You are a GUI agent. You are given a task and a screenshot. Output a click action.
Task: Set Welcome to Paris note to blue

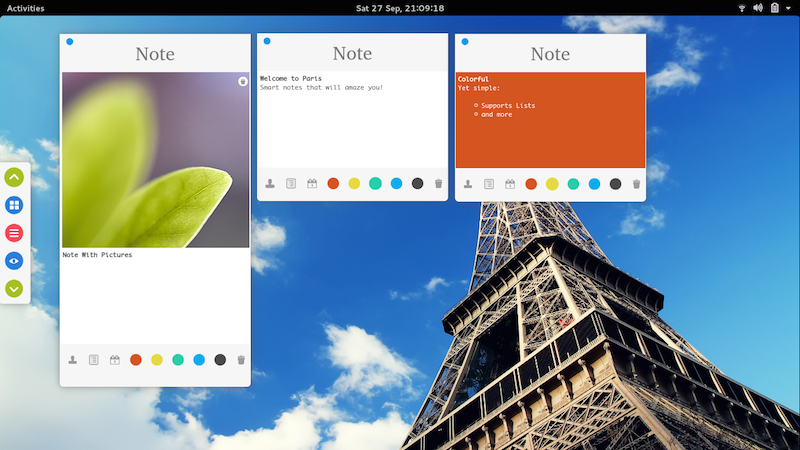pyautogui.click(x=396, y=183)
